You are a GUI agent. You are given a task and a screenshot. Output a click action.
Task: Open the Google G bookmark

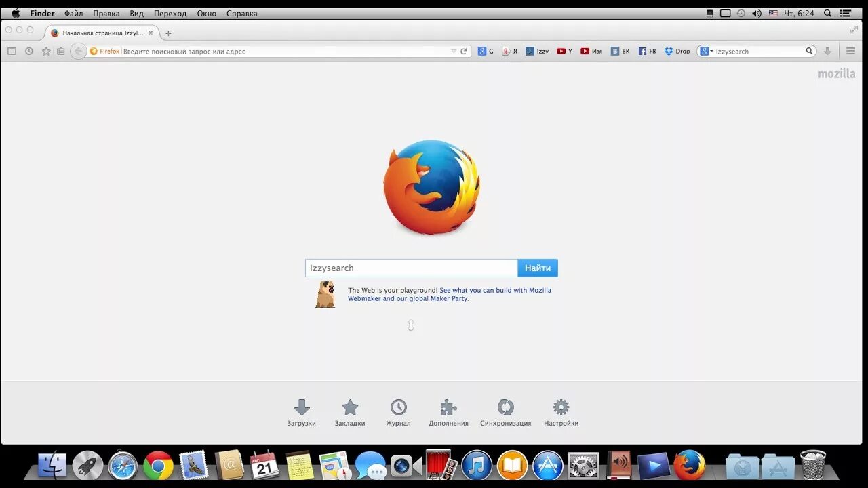486,52
